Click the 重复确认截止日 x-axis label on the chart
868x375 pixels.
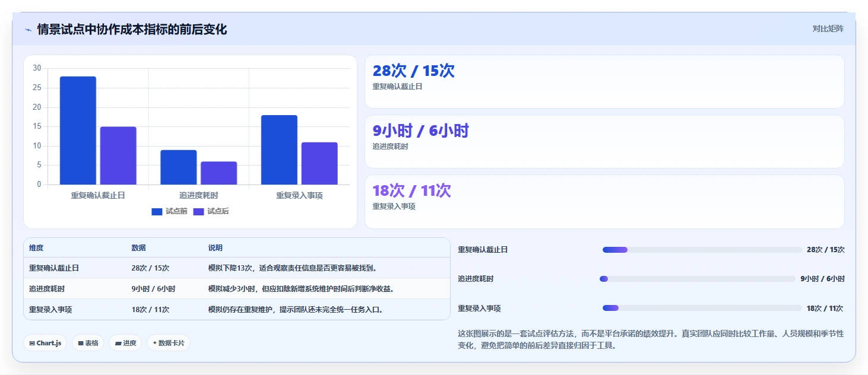pyautogui.click(x=98, y=195)
